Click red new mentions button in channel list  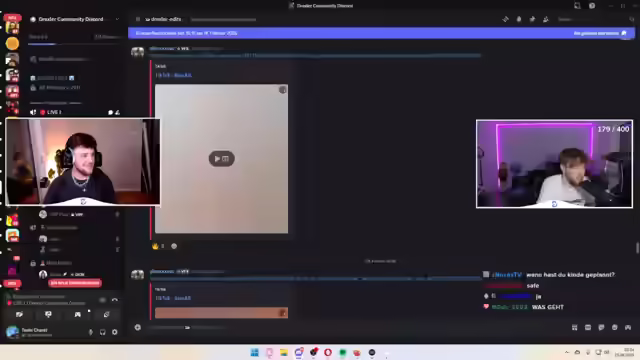pyautogui.click(x=75, y=283)
